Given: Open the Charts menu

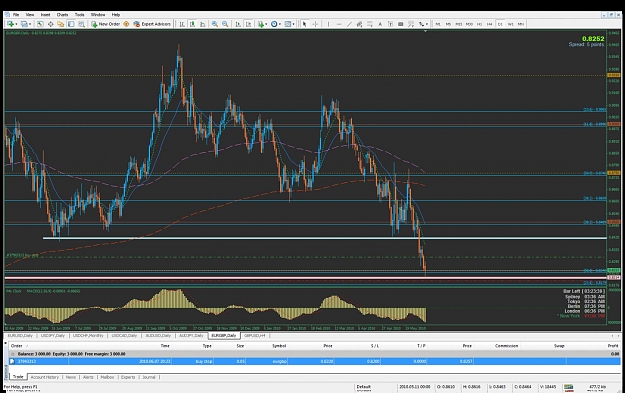Looking at the screenshot, I should [x=62, y=15].
